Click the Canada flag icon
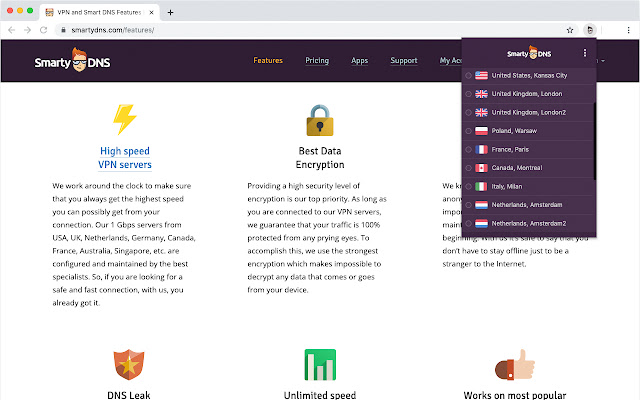The width and height of the screenshot is (640, 400). coord(481,168)
